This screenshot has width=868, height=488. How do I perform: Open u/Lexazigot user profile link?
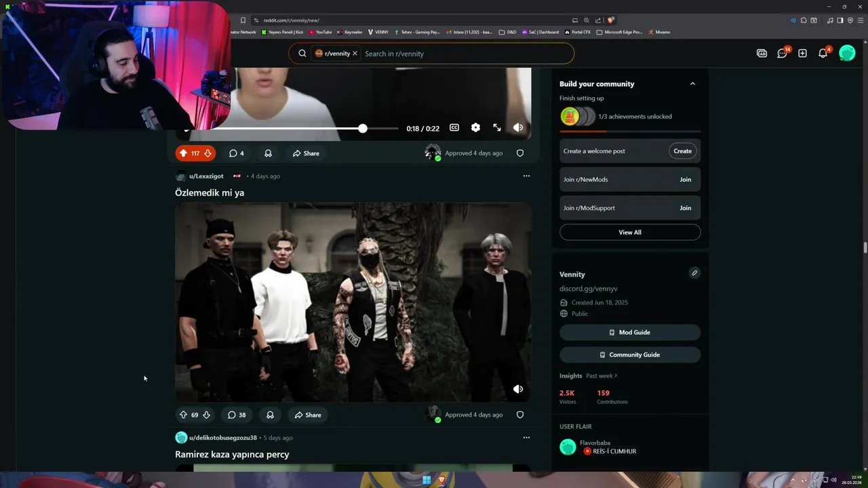coord(206,176)
